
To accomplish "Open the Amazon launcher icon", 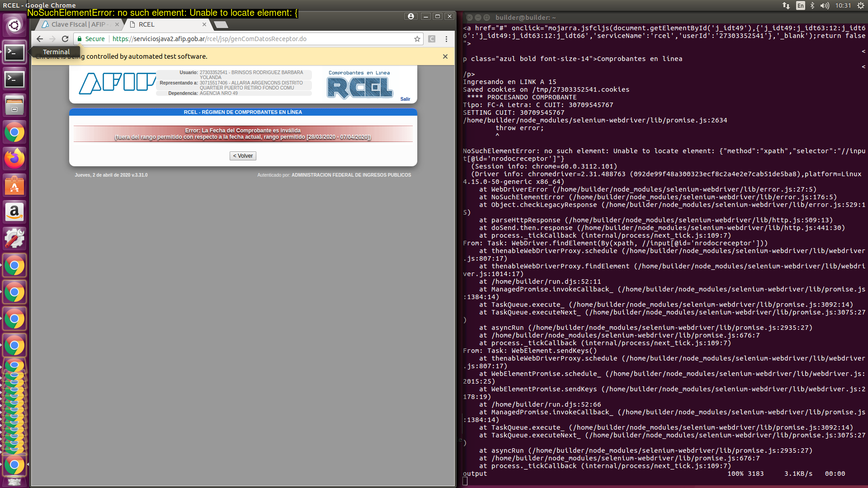I will (14, 212).
